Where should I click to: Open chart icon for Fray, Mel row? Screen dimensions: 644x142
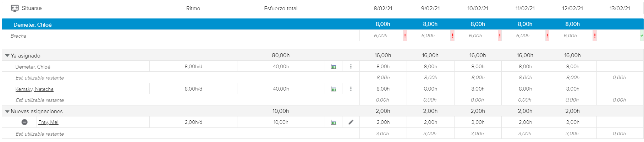pos(334,122)
